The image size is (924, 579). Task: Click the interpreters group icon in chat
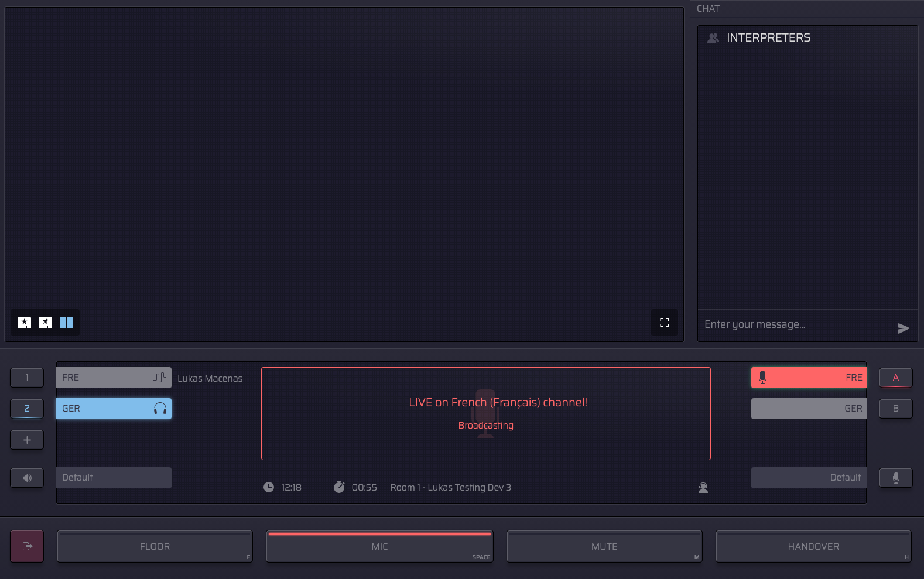[x=713, y=37]
